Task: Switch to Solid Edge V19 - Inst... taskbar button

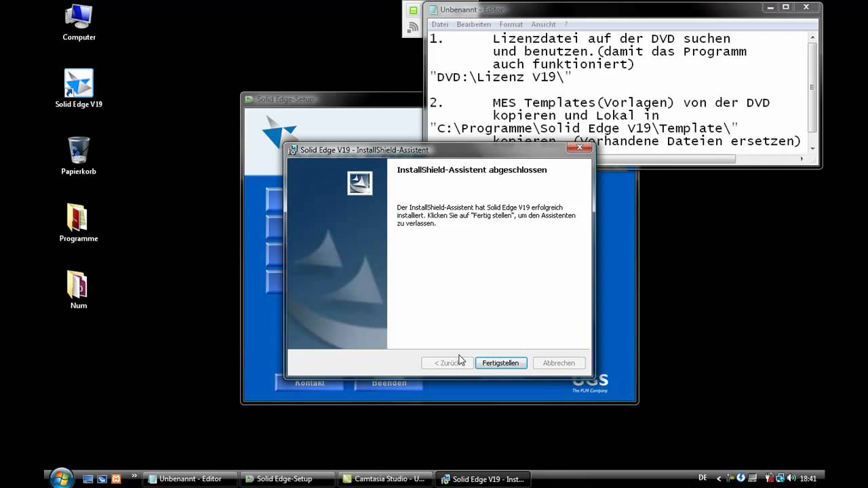Action: (484, 479)
